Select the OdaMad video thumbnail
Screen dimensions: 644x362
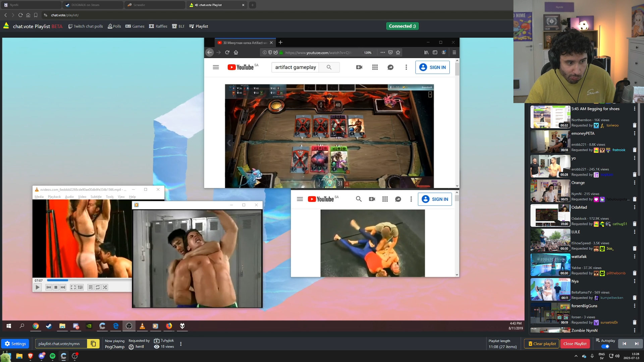pyautogui.click(x=550, y=216)
